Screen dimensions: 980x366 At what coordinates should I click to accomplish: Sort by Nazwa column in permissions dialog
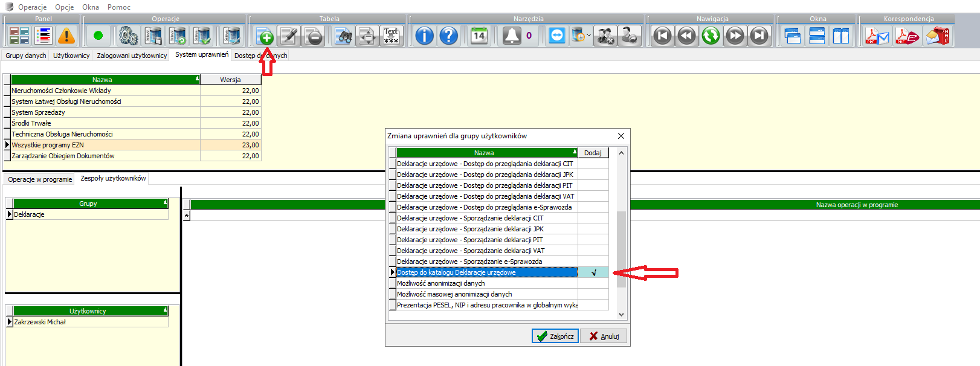(x=484, y=153)
